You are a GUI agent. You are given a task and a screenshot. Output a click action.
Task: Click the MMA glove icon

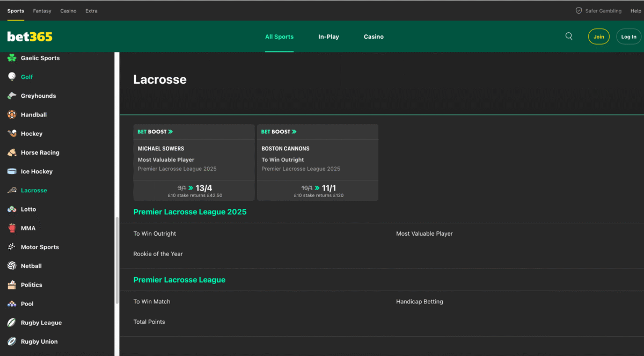click(x=12, y=228)
